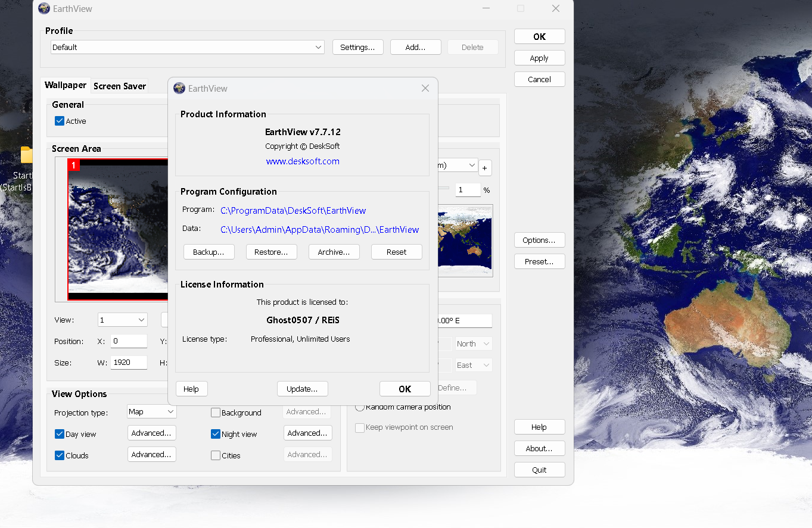Click the main window OK button
The height and width of the screenshot is (528, 812).
(x=539, y=36)
